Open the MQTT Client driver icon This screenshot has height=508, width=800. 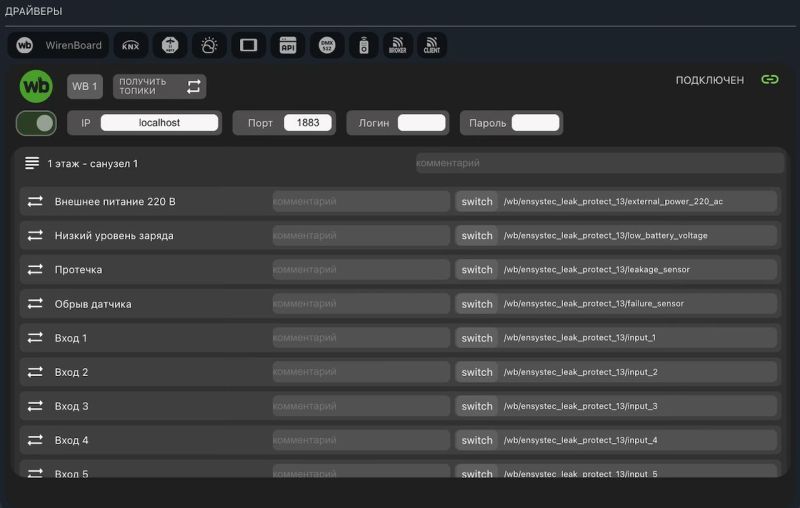click(x=432, y=45)
